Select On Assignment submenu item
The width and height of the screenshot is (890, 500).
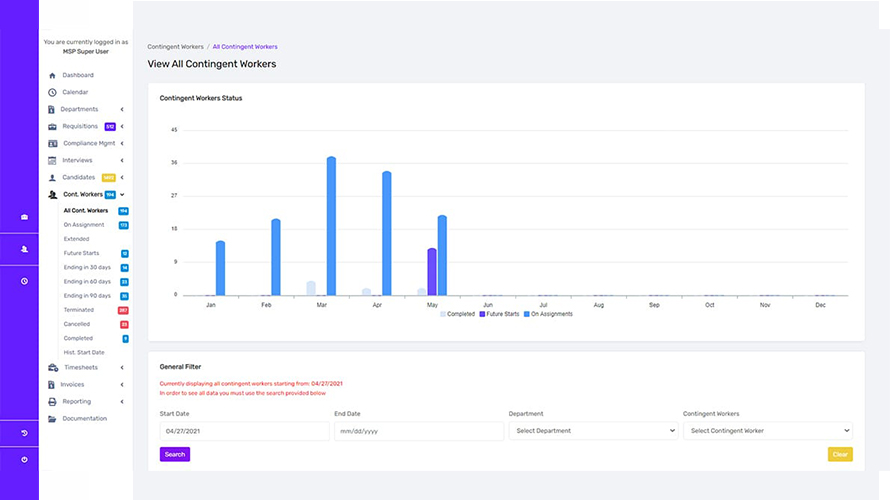[84, 225]
